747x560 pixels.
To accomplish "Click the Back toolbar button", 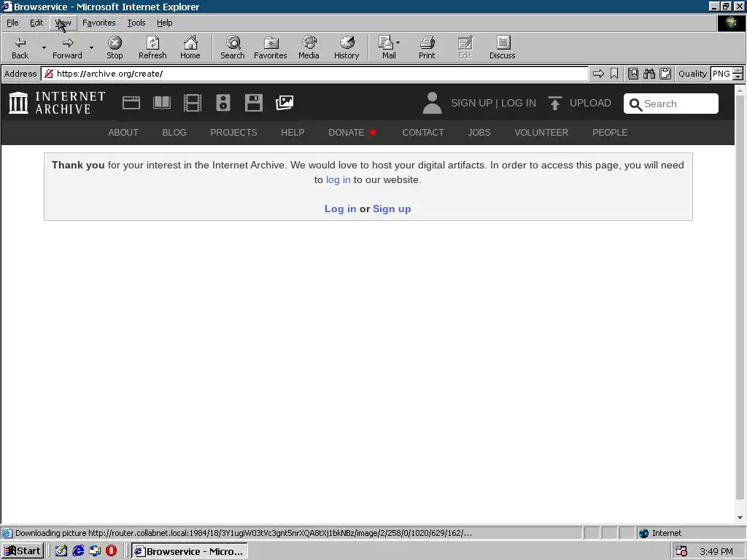I will (x=20, y=47).
